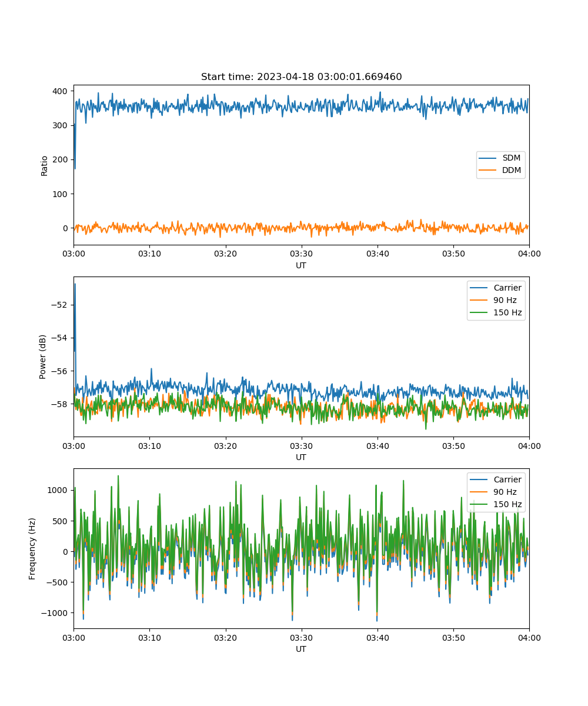Click the blue SDM line swatch in legend
The height and width of the screenshot is (706, 588).
click(x=488, y=158)
